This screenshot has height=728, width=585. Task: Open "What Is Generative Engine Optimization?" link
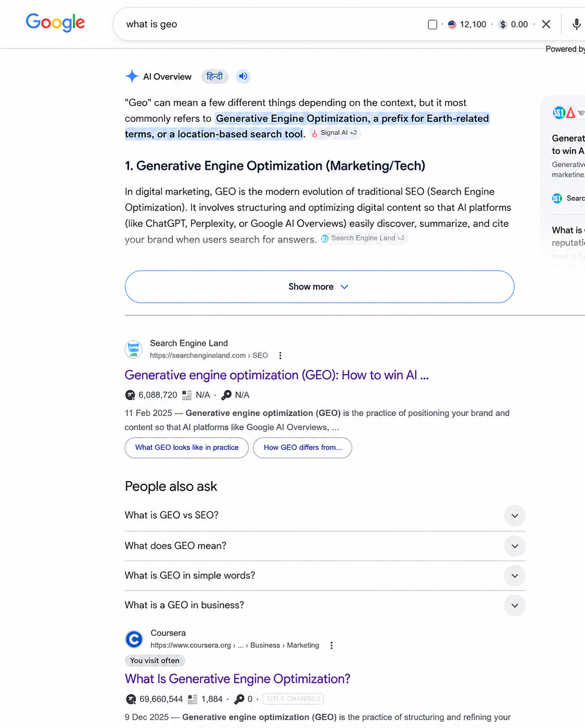pyautogui.click(x=237, y=679)
